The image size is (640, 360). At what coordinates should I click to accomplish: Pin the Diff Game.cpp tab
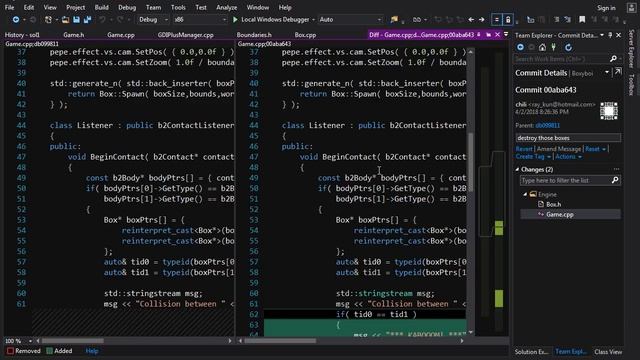point(479,35)
